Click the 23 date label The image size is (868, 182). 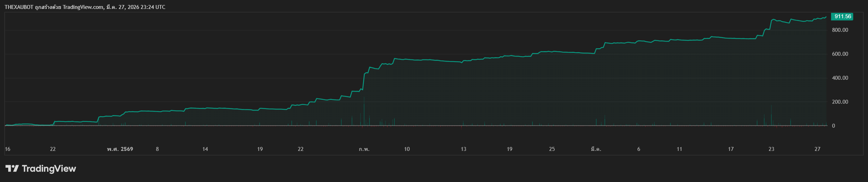[771, 149]
